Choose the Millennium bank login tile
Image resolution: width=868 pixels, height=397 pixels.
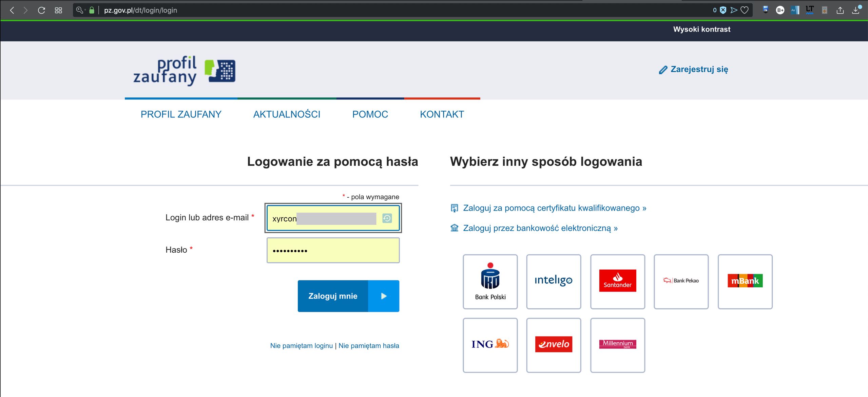[617, 345]
